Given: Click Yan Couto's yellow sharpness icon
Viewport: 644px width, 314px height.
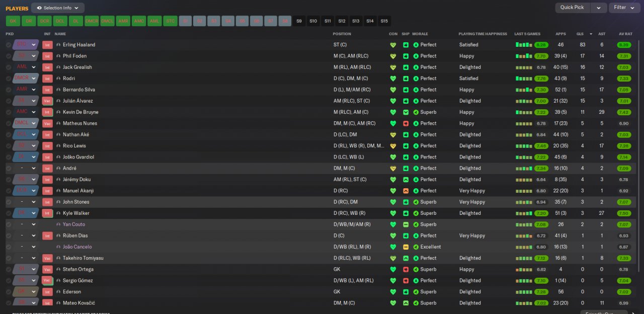Looking at the screenshot, I should point(406,224).
